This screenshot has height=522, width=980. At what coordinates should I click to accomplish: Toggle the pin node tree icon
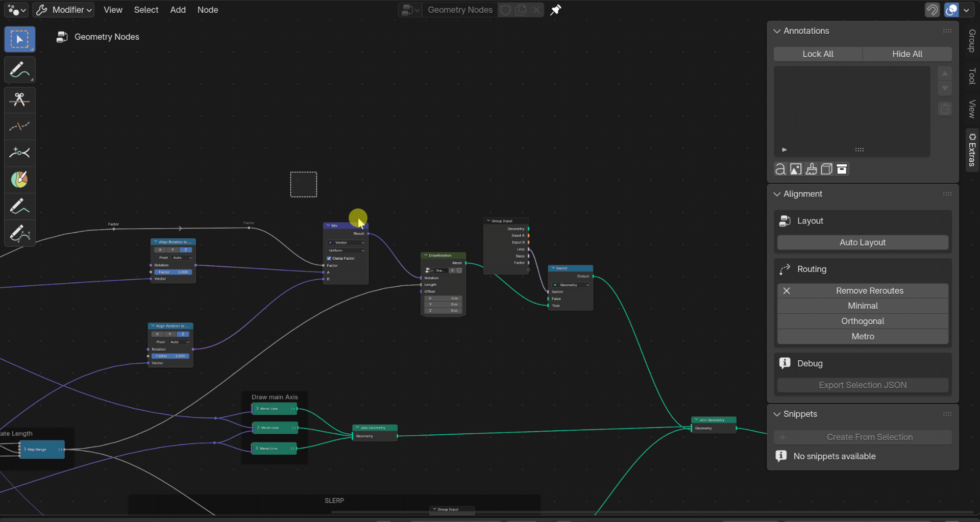[x=556, y=10]
